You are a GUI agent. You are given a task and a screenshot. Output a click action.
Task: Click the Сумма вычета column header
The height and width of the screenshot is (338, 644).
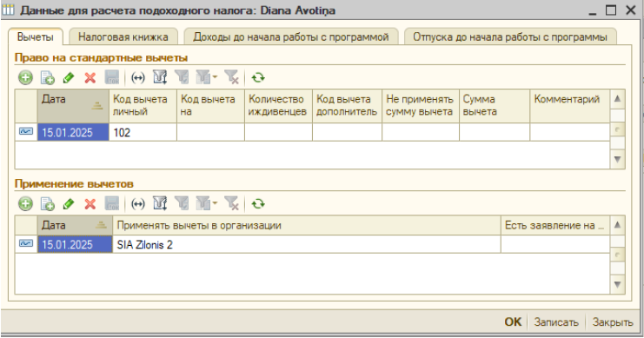(495, 105)
